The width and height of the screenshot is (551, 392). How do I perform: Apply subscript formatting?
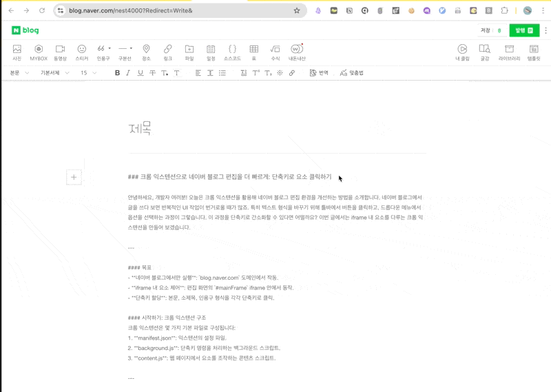pyautogui.click(x=268, y=73)
